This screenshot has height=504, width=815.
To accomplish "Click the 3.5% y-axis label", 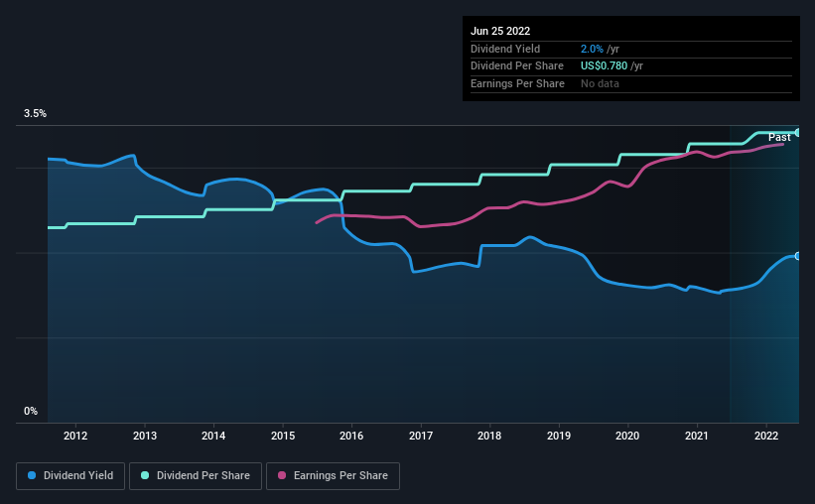I will [x=35, y=114].
